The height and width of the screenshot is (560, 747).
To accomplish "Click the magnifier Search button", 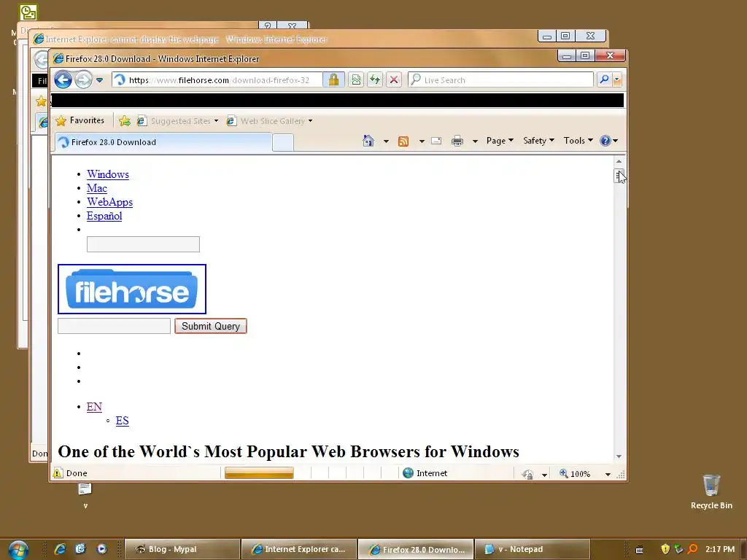I will click(x=604, y=79).
